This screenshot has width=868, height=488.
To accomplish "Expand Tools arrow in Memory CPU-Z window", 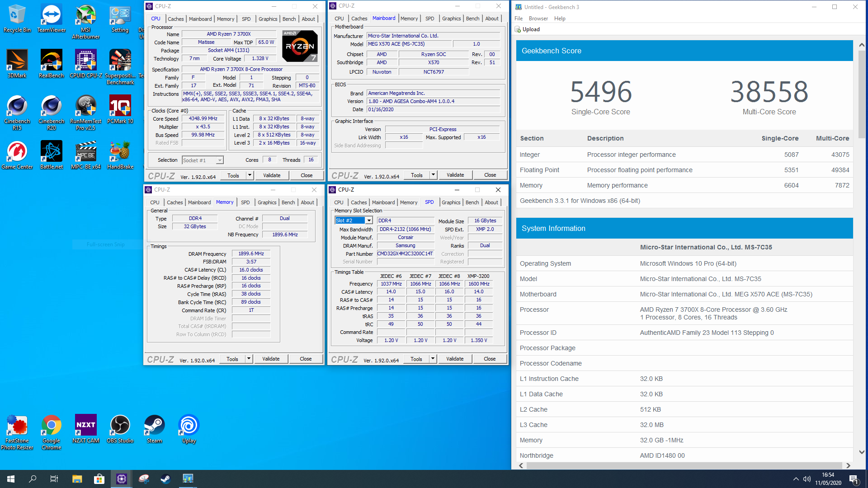I will click(x=249, y=359).
